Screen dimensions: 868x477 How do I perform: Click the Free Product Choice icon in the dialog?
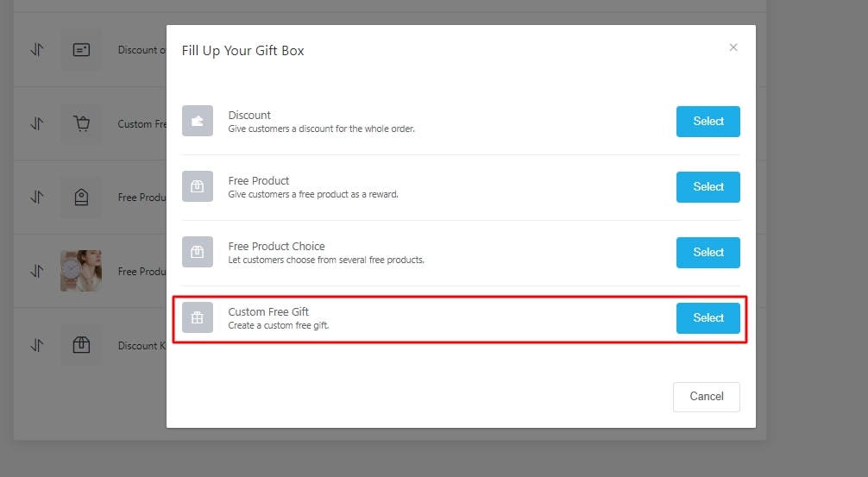[x=197, y=253]
